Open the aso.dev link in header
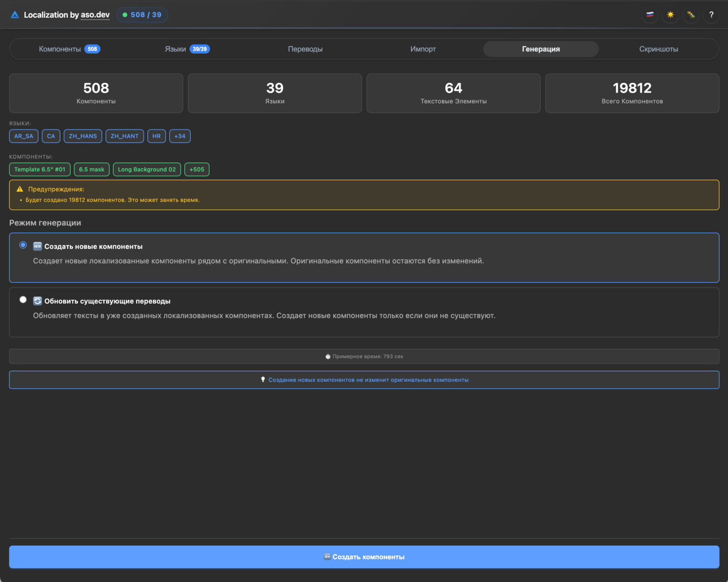Image resolution: width=728 pixels, height=582 pixels. pos(95,15)
